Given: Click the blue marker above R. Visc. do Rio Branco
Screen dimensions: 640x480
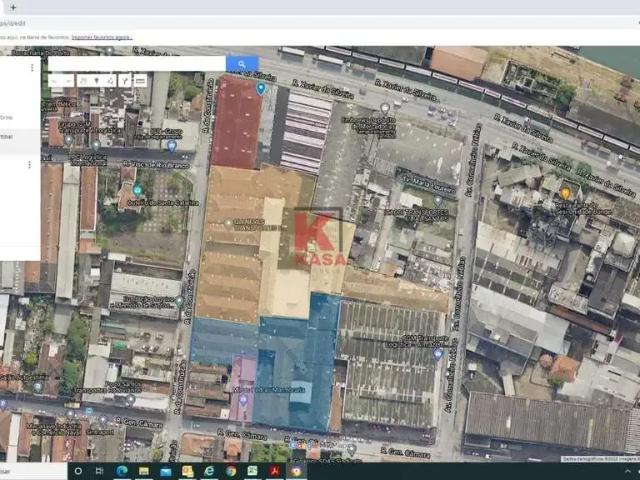Looking at the screenshot, I should click(172, 145).
